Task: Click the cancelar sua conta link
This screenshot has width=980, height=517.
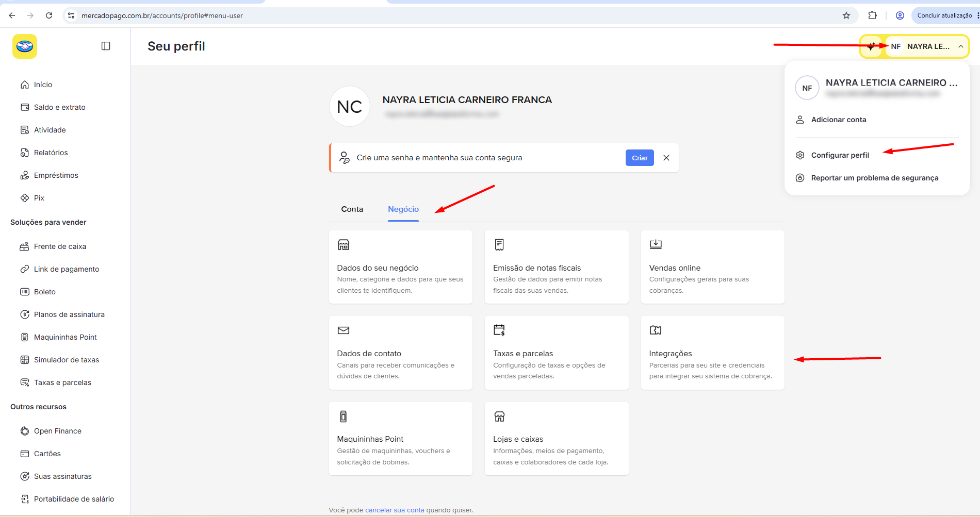Action: (395, 510)
